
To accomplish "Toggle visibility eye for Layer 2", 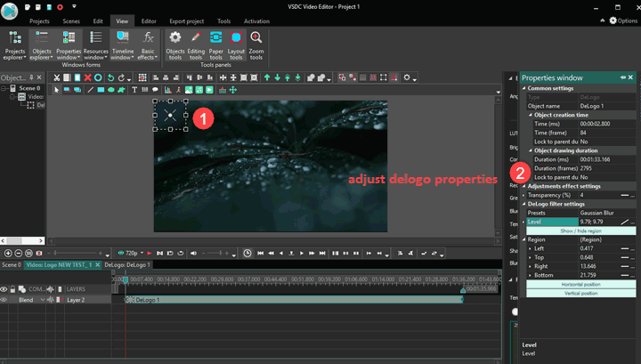I will (5, 300).
